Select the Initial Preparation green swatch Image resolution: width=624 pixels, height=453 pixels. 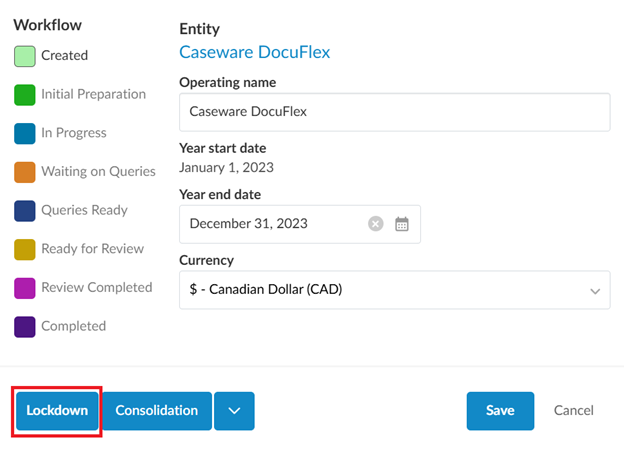pos(25,95)
